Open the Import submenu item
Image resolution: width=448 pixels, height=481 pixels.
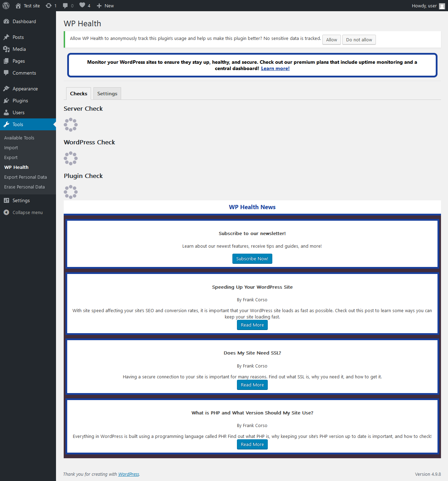[11, 147]
